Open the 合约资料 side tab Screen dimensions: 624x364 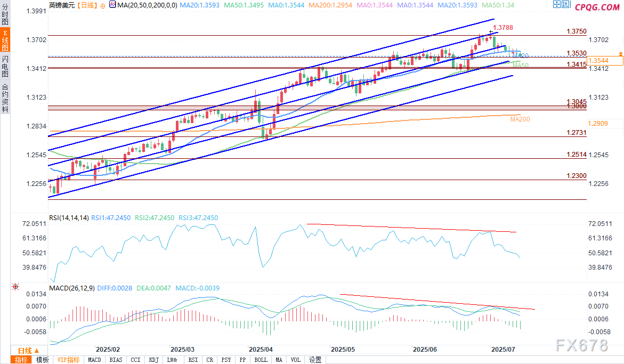point(5,98)
